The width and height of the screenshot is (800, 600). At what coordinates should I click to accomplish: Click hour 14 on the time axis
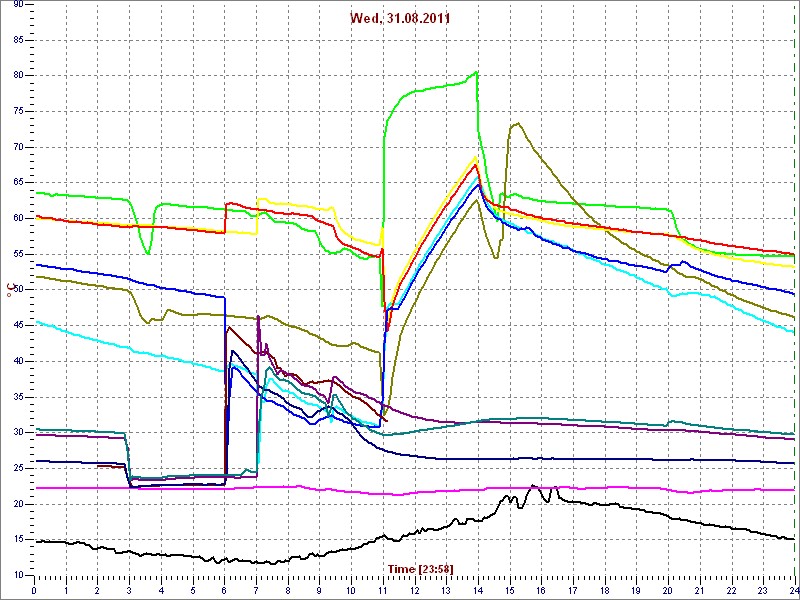(x=478, y=591)
